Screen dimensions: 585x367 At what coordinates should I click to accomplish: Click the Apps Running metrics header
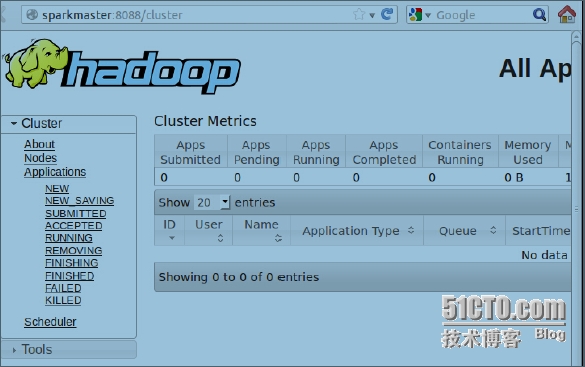click(316, 152)
